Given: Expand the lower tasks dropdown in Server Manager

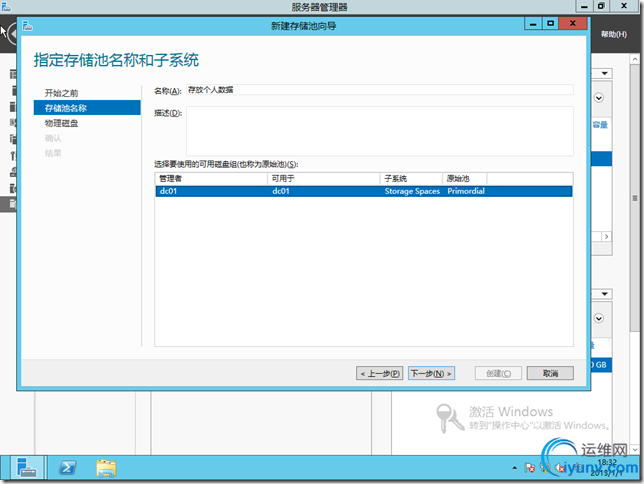Looking at the screenshot, I should pos(604,294).
